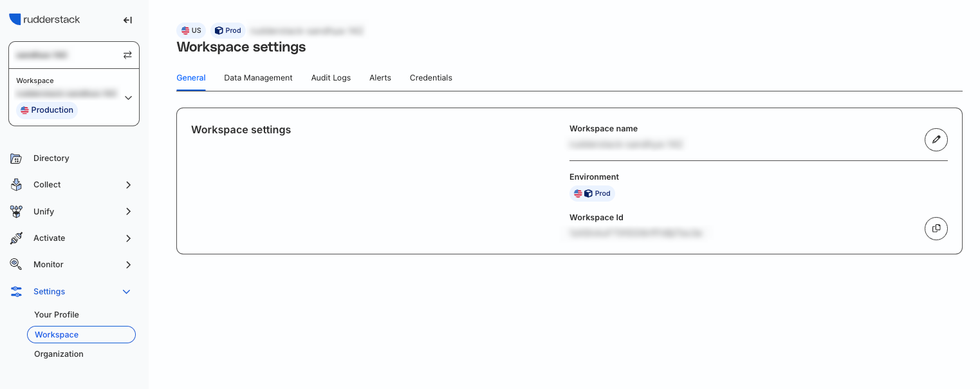Expand the Workspace selector chevron
This screenshot has width=980, height=389.
pyautogui.click(x=128, y=98)
